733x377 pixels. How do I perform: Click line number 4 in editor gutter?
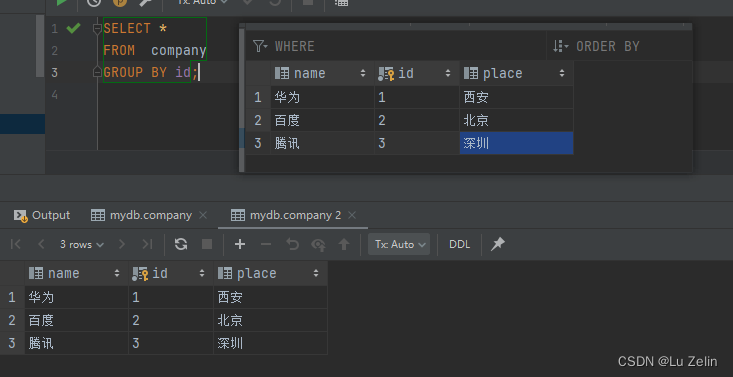pyautogui.click(x=55, y=95)
